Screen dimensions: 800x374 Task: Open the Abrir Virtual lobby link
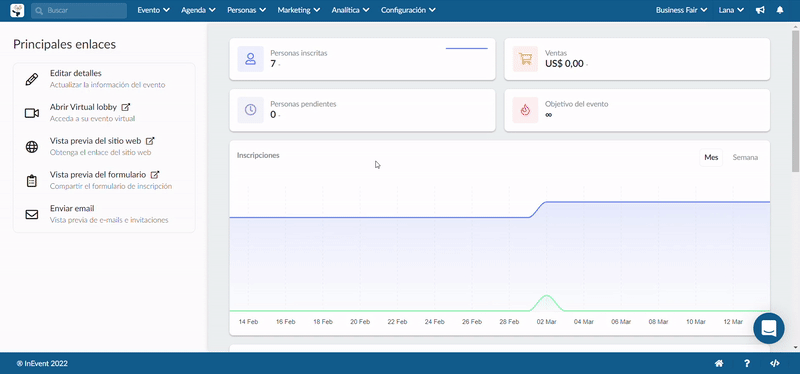(x=83, y=107)
